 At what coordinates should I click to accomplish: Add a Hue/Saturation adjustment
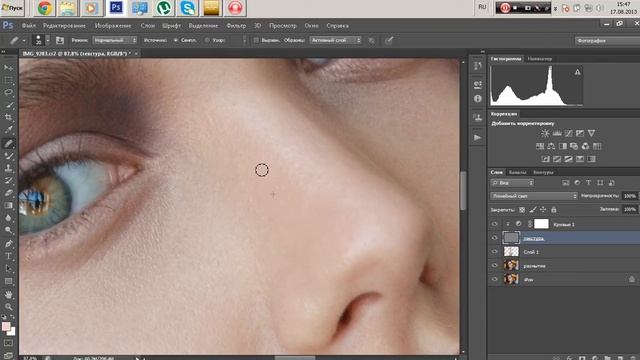[x=540, y=146]
